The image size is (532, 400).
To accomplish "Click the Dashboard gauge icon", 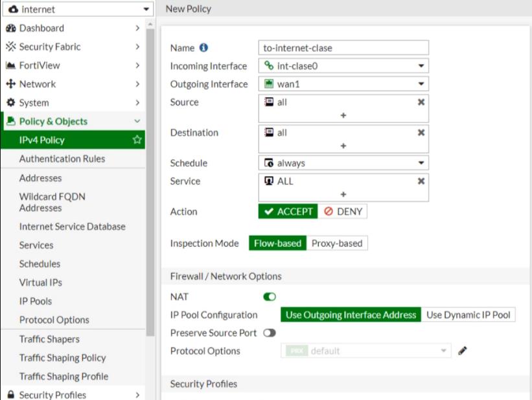I will click(11, 28).
